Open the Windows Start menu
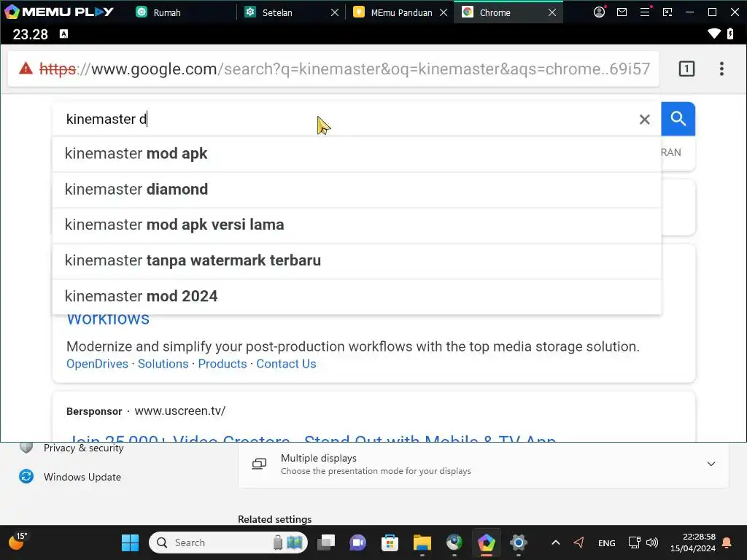Image resolution: width=747 pixels, height=560 pixels. coord(130,542)
